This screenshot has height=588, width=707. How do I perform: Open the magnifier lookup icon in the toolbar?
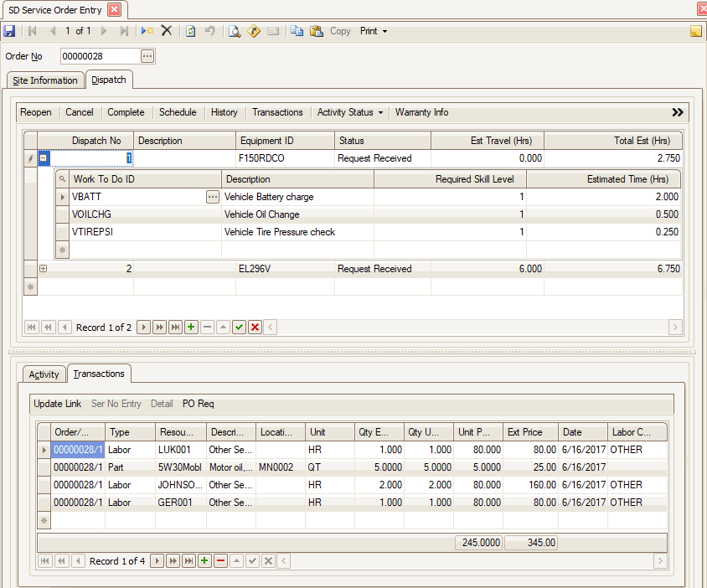[235, 31]
